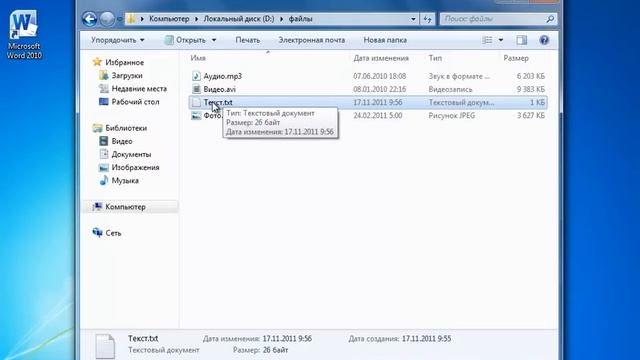
Task: Click the Сеть network icon
Action: (97, 233)
